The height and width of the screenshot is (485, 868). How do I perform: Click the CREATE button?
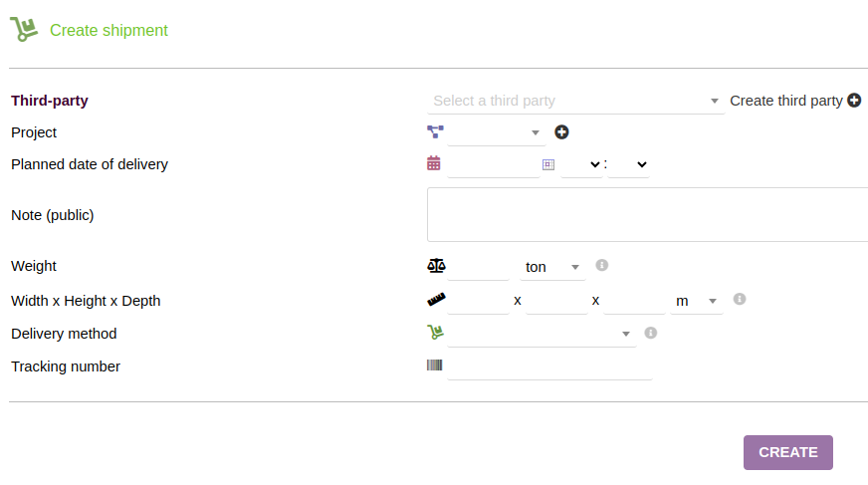[x=787, y=452]
